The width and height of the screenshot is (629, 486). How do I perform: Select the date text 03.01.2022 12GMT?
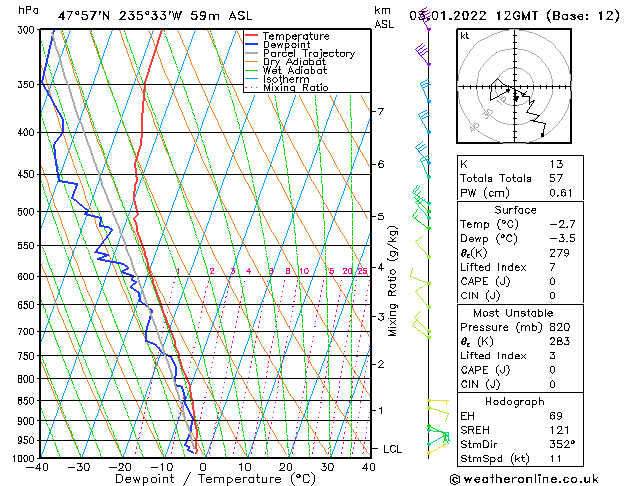pyautogui.click(x=473, y=16)
